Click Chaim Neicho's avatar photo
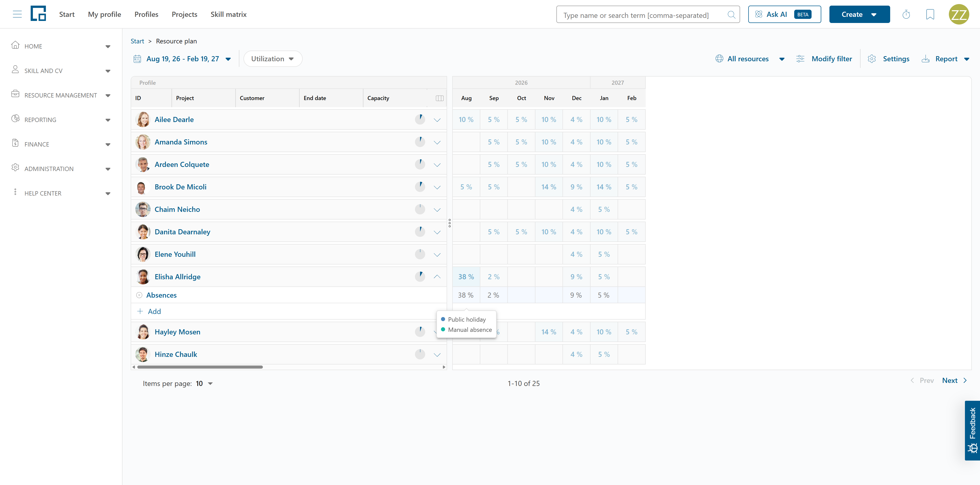 [x=143, y=209]
